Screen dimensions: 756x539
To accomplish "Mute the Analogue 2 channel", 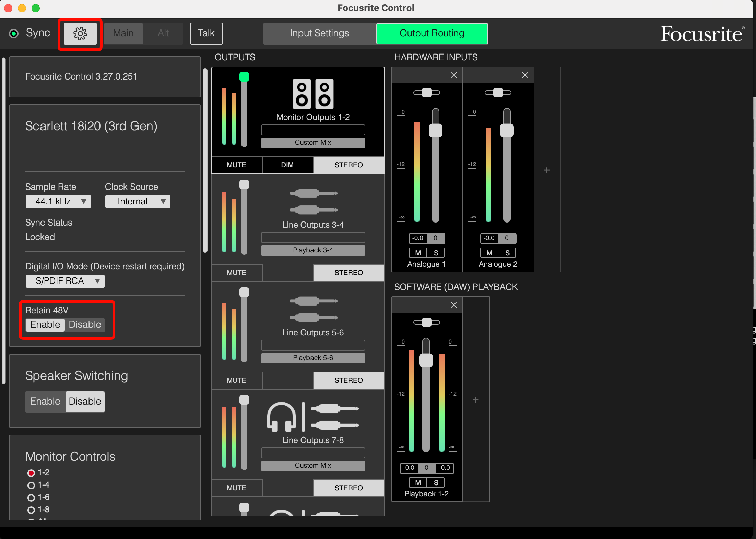I will click(x=489, y=253).
